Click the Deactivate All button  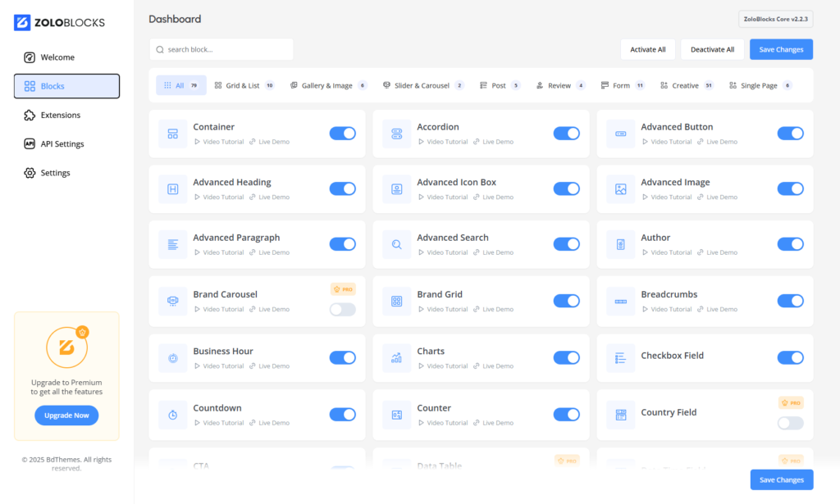click(x=712, y=49)
